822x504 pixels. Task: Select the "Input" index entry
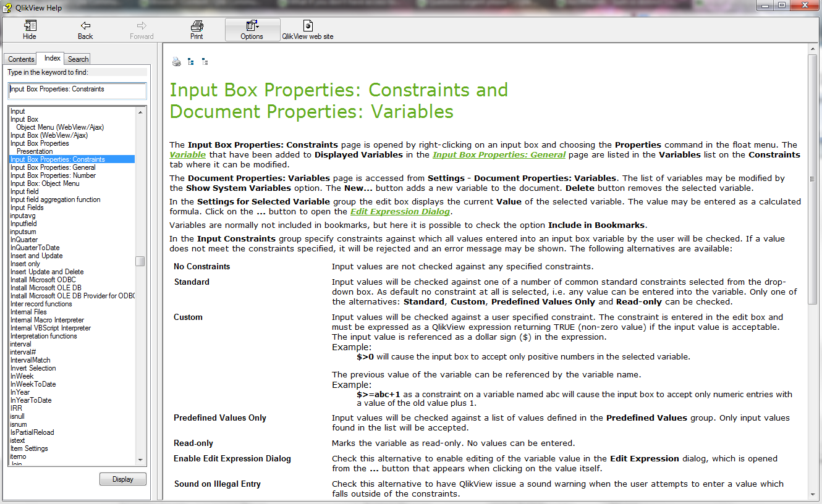point(18,112)
